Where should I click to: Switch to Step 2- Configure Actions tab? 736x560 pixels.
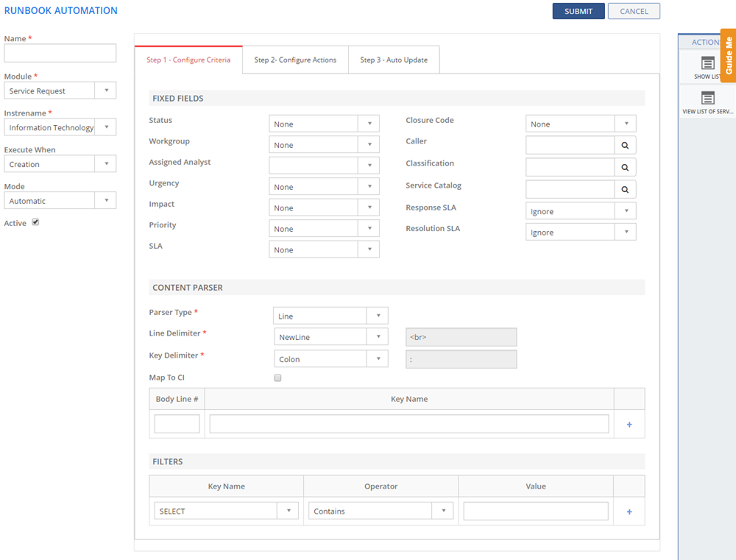pos(295,60)
